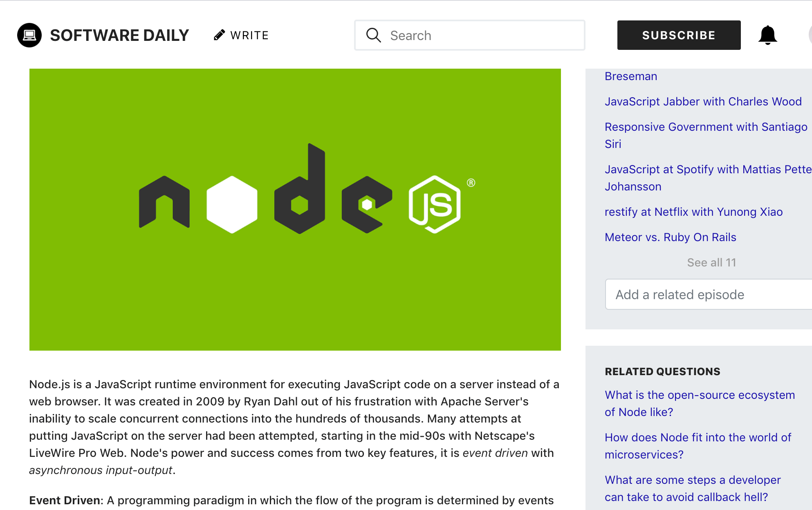This screenshot has width=812, height=510.
Task: Open restify at Netflix with Yunong Xiao
Action: point(693,212)
